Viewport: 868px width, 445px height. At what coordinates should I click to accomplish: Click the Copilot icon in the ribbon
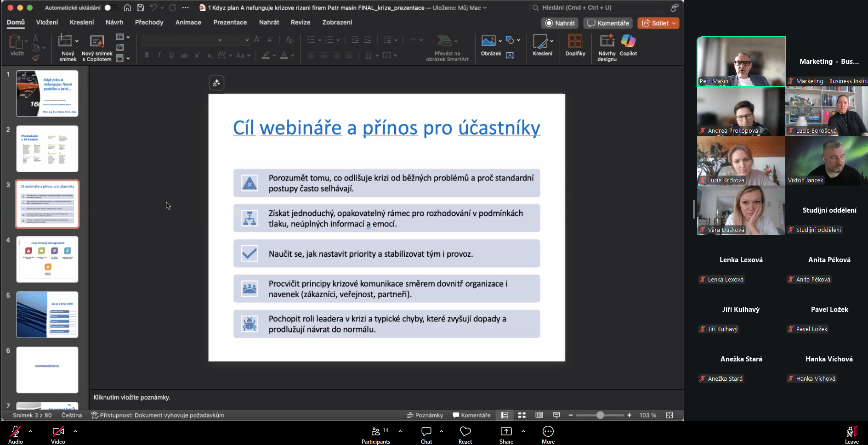click(628, 42)
